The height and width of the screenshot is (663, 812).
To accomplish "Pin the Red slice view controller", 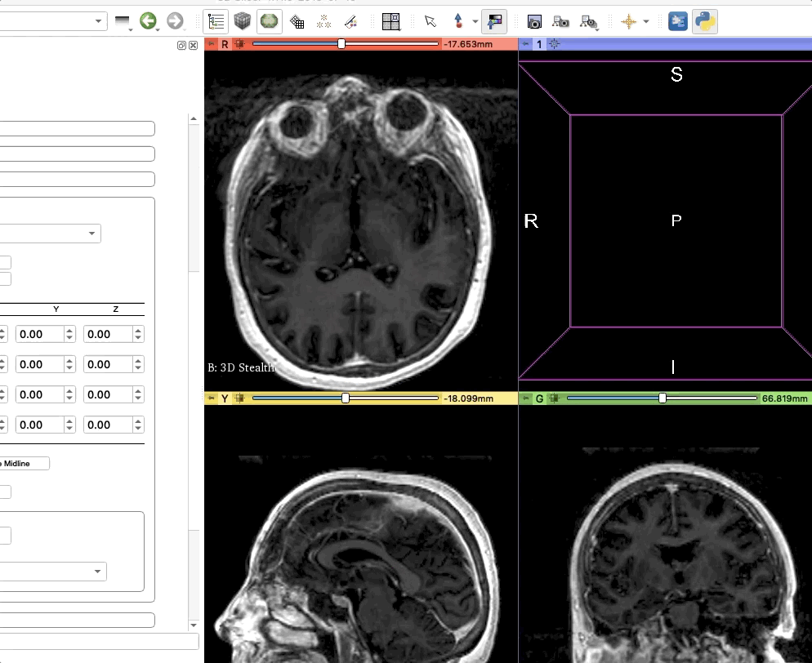I will [212, 44].
